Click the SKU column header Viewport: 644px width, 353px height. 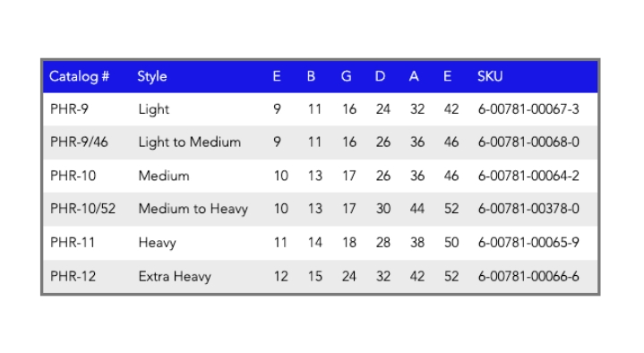tap(490, 76)
